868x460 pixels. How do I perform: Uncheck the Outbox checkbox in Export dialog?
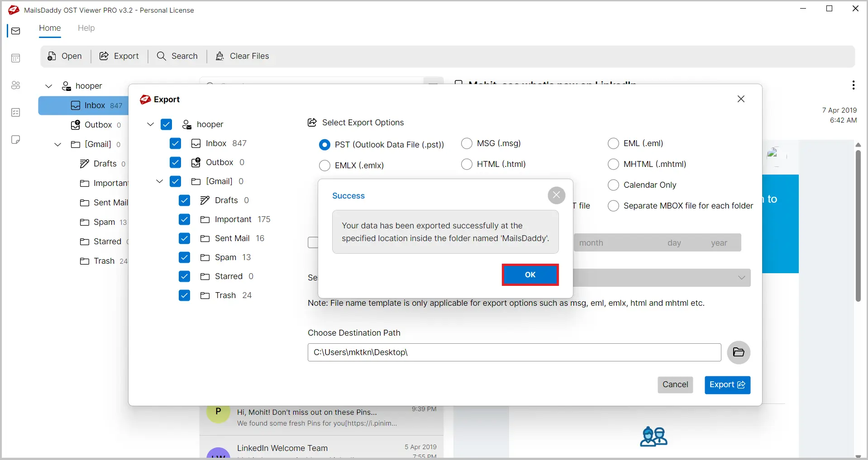tap(176, 162)
